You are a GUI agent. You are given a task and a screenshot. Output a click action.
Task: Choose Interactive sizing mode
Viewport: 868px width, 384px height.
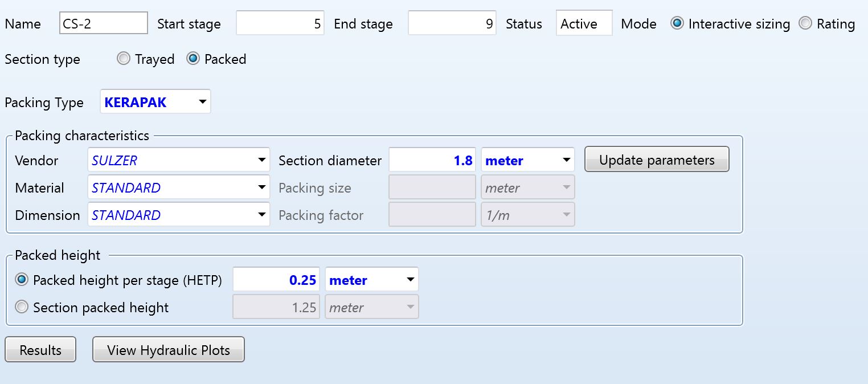677,24
